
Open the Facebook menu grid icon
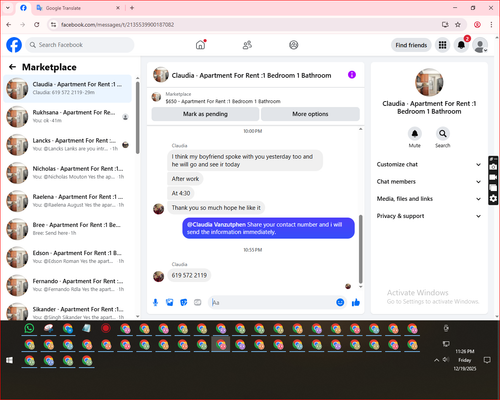[442, 45]
